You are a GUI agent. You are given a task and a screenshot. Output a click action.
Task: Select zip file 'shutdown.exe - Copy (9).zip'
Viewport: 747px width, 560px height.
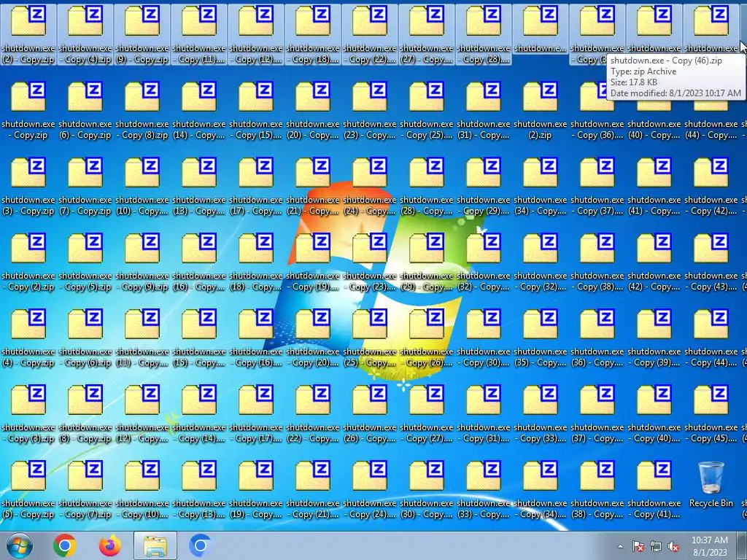click(142, 262)
